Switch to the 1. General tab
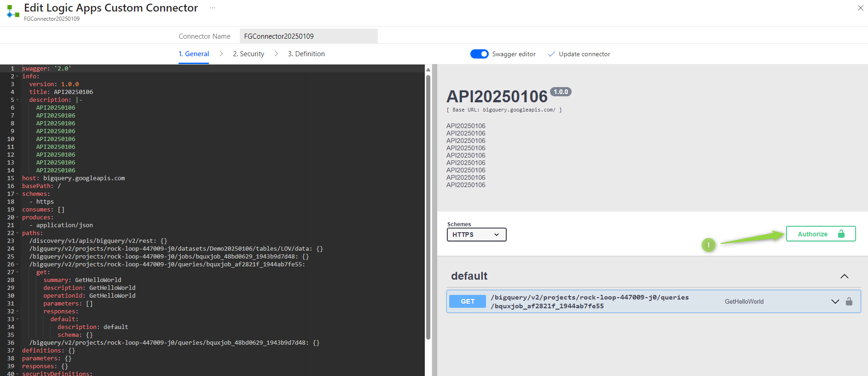The width and height of the screenshot is (868, 376). click(x=194, y=54)
